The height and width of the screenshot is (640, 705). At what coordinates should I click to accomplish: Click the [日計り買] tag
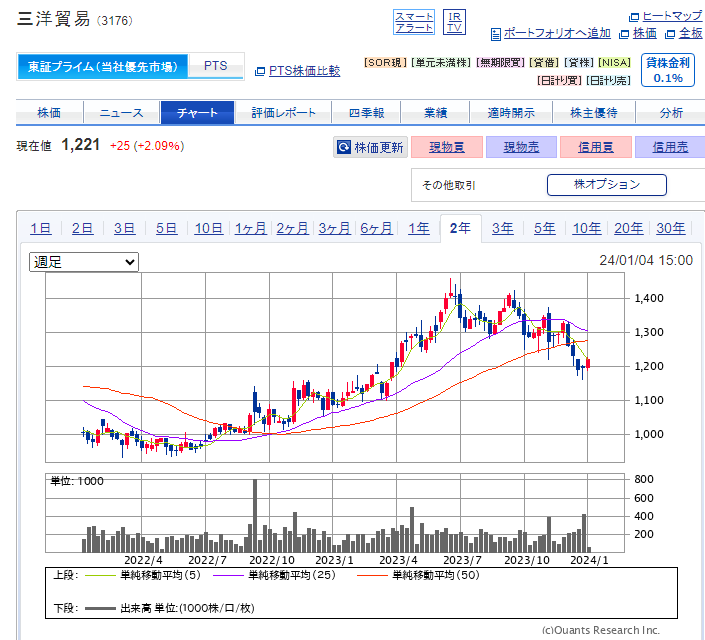(559, 81)
